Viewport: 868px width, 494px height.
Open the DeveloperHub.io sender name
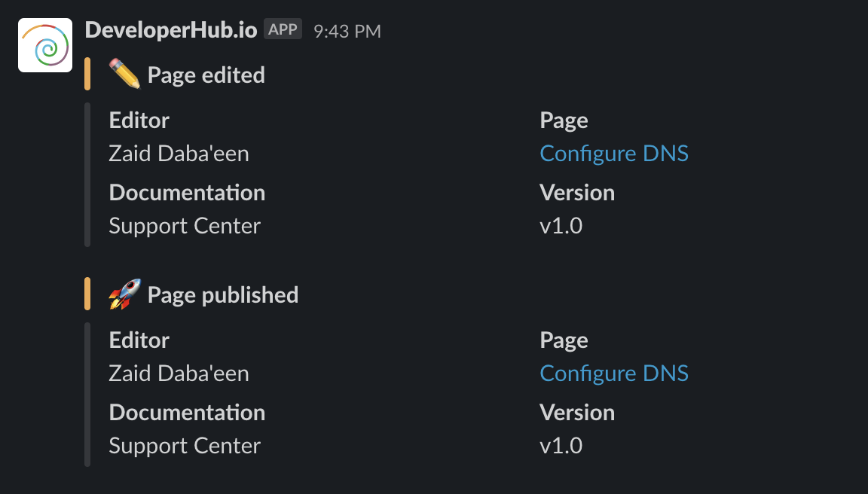pos(171,30)
